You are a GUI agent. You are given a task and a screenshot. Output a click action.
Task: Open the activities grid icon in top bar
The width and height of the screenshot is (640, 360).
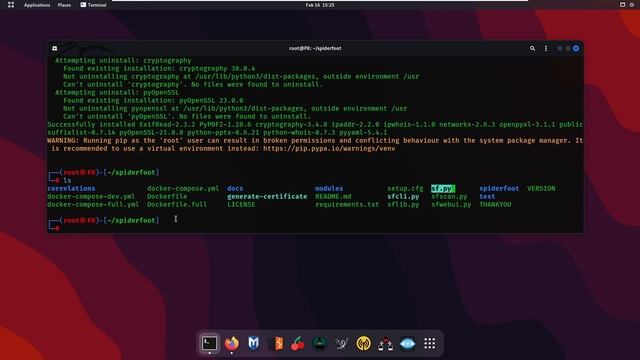(11, 5)
